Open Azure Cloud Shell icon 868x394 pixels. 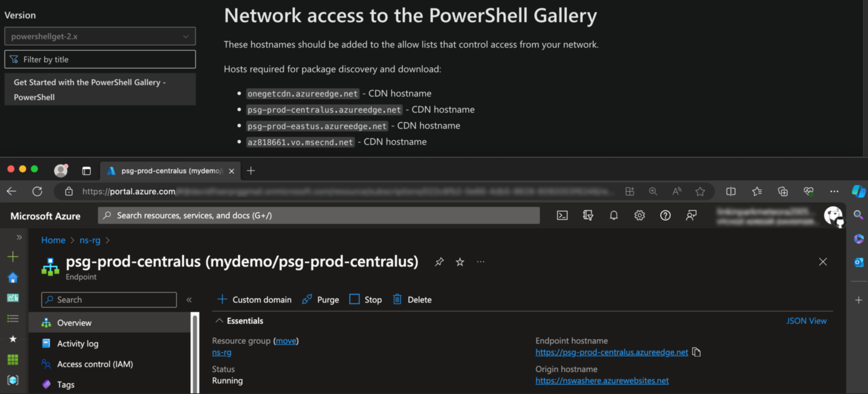pyautogui.click(x=562, y=216)
